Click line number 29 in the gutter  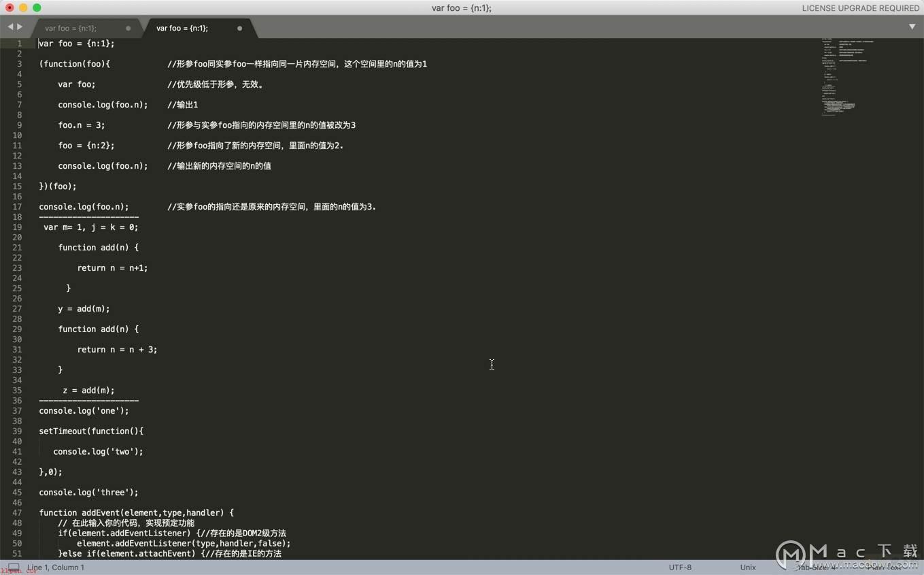18,329
